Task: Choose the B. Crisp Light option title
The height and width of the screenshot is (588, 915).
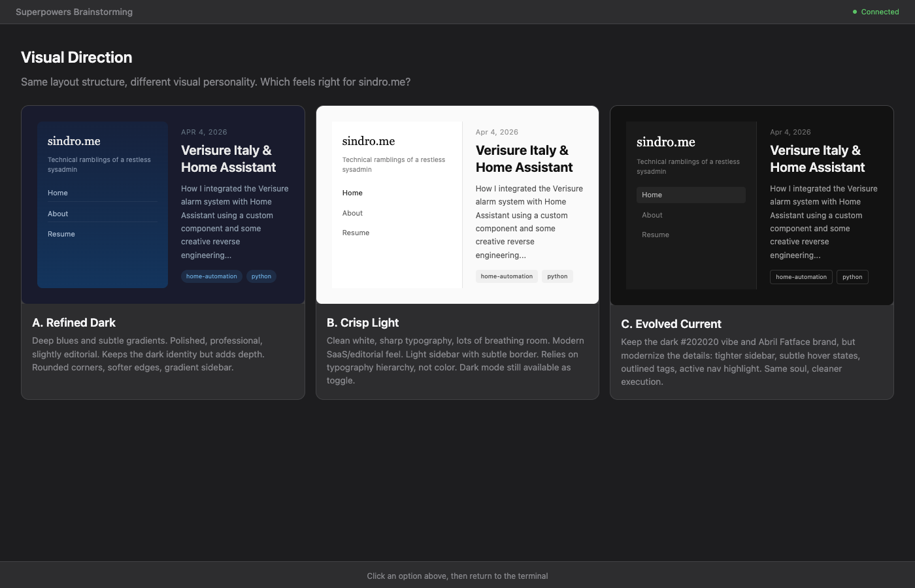Action: (x=363, y=323)
